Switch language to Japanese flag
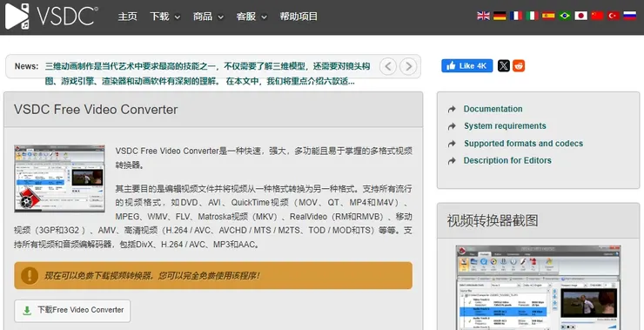644x330 pixels. click(x=580, y=16)
